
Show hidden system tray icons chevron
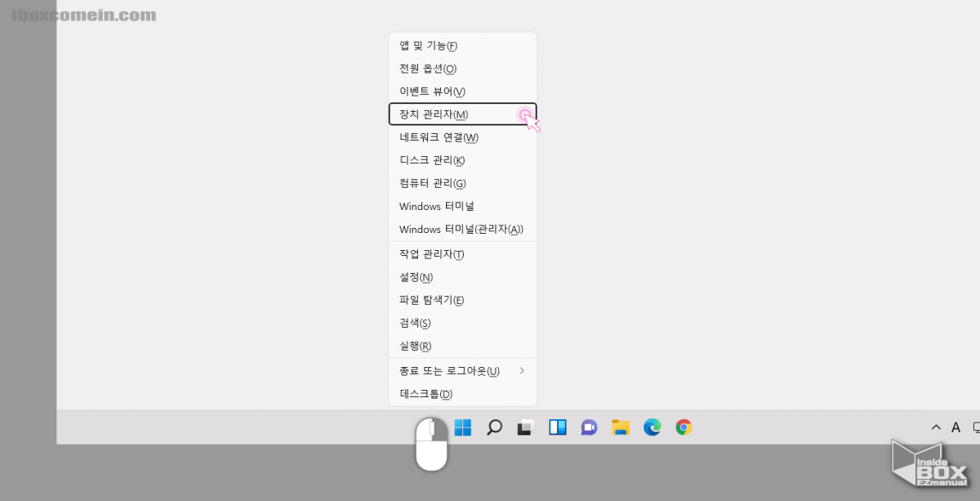[x=936, y=427]
